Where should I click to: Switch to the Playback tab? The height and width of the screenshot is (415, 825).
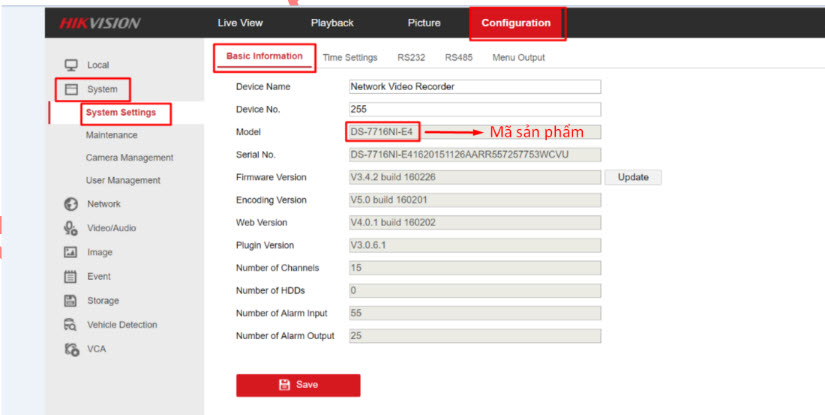pyautogui.click(x=331, y=23)
